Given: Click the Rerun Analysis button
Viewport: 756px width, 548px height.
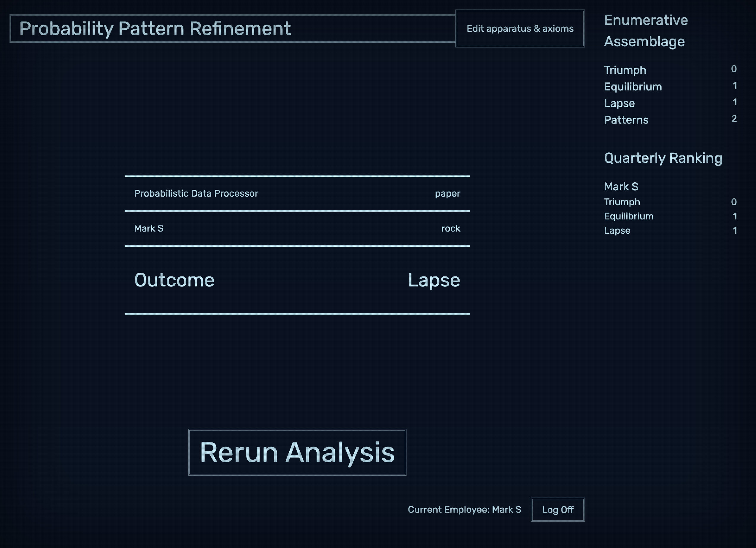Looking at the screenshot, I should 297,452.
